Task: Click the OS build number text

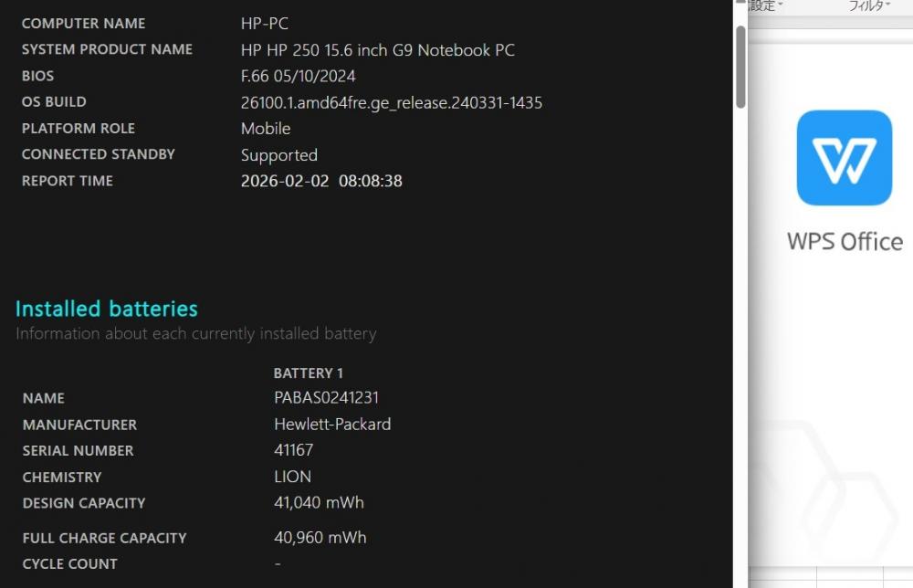Action: click(x=391, y=102)
